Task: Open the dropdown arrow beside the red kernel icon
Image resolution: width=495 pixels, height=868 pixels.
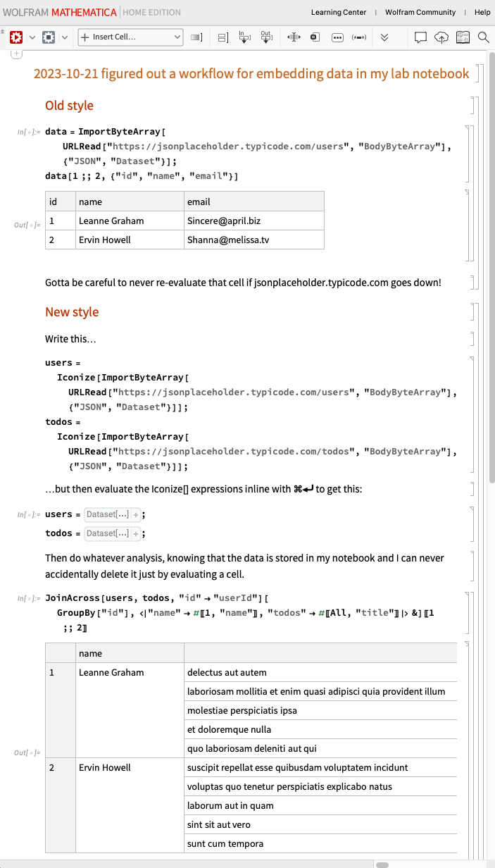Action: tap(32, 37)
